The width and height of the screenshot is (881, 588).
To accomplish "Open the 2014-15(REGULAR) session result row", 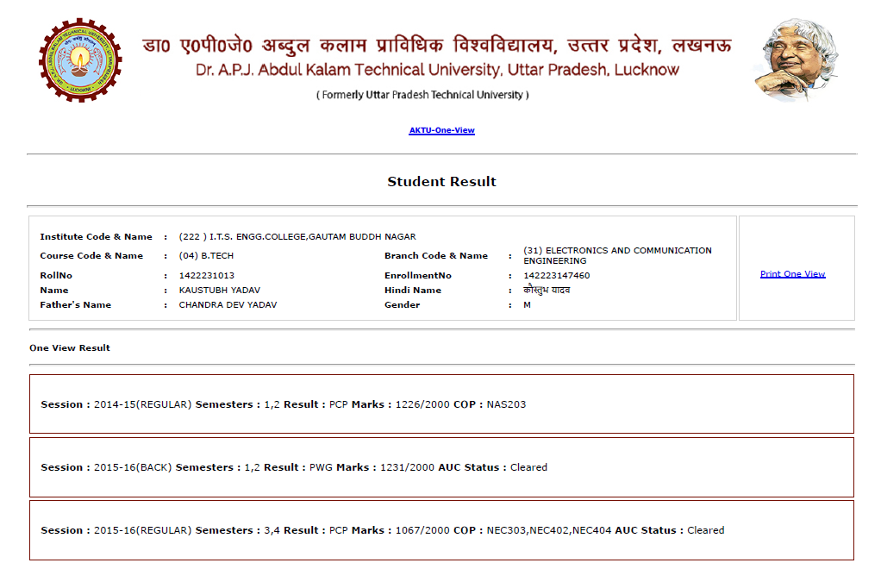I will 441,404.
